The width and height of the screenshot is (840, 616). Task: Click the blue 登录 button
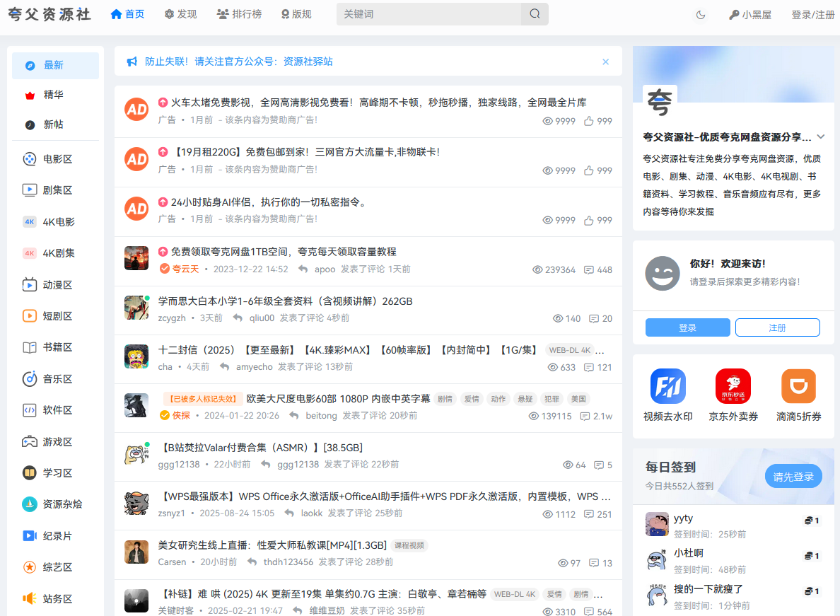pyautogui.click(x=687, y=327)
